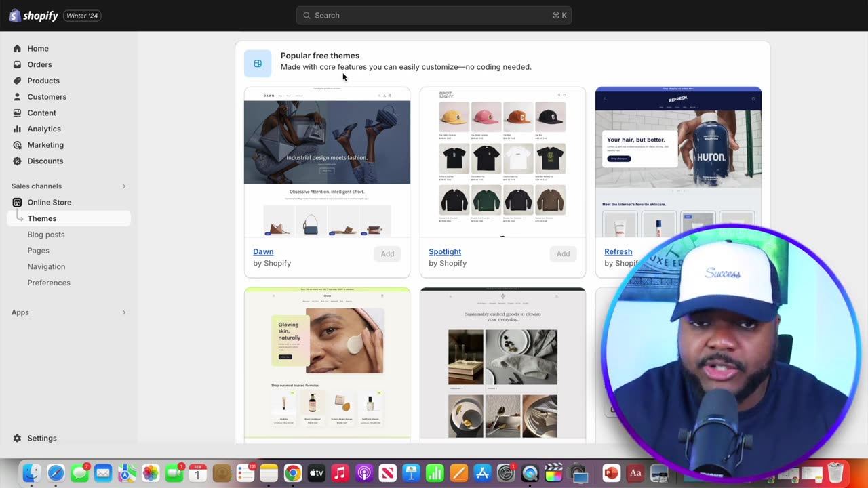
Task: Open Customers section
Action: (x=47, y=97)
